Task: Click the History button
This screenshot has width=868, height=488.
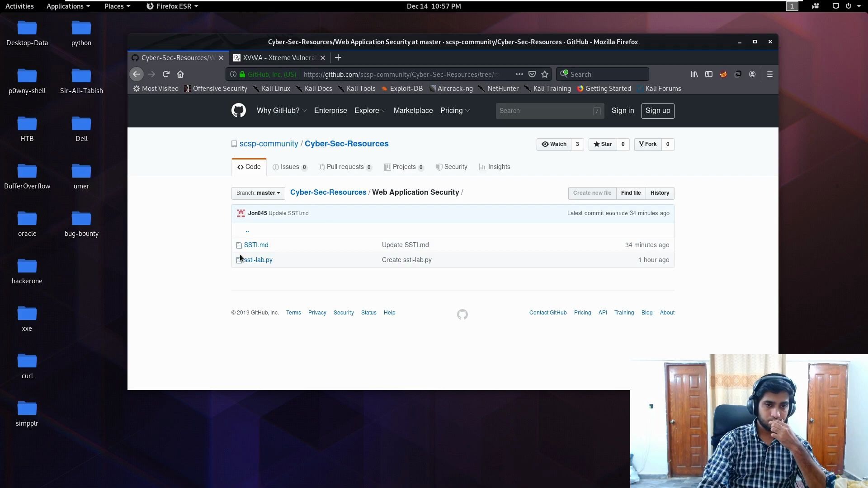Action: [x=660, y=193]
